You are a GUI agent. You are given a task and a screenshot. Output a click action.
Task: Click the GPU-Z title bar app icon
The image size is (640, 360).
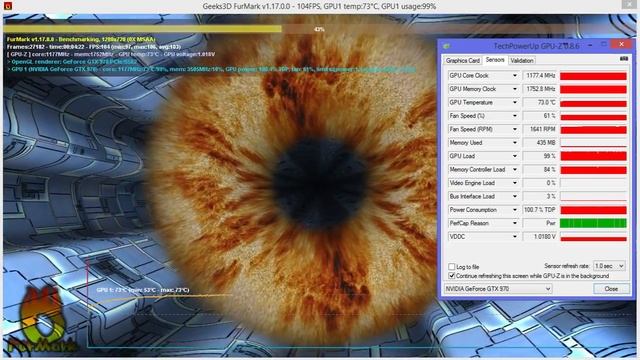[x=446, y=46]
